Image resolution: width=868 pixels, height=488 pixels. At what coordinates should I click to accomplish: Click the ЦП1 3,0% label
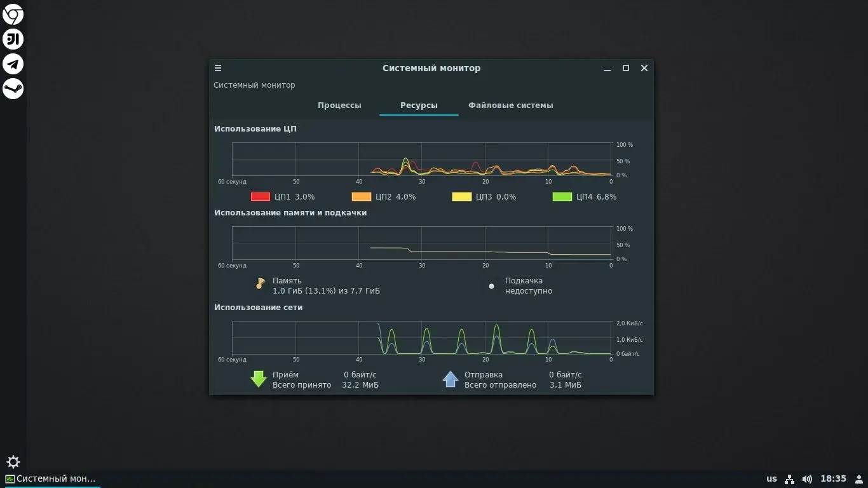click(295, 197)
